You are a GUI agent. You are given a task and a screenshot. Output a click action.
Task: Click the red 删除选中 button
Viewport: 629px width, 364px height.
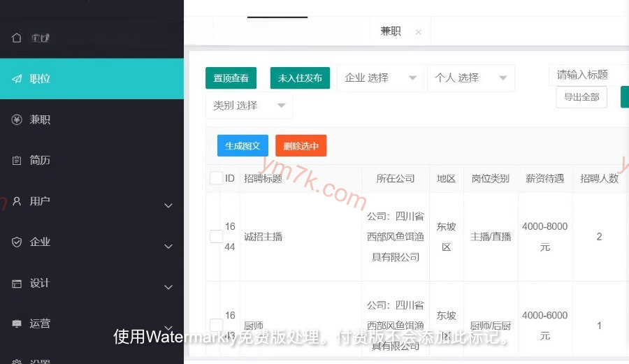[x=301, y=146]
